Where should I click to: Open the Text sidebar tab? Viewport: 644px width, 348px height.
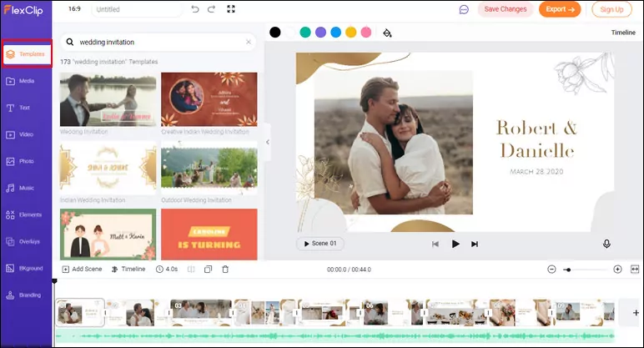(27, 108)
